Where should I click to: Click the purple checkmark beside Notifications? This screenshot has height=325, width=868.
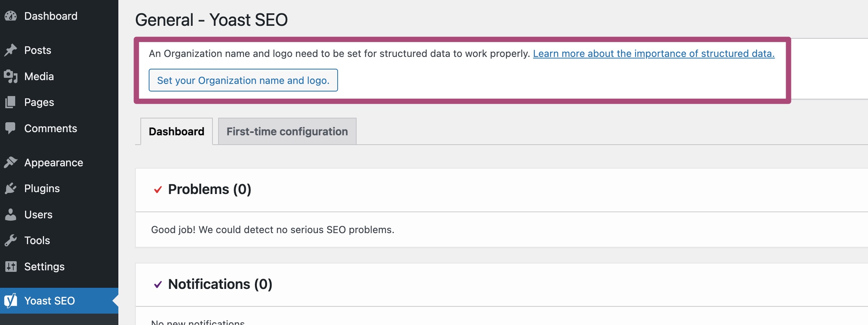click(x=158, y=284)
